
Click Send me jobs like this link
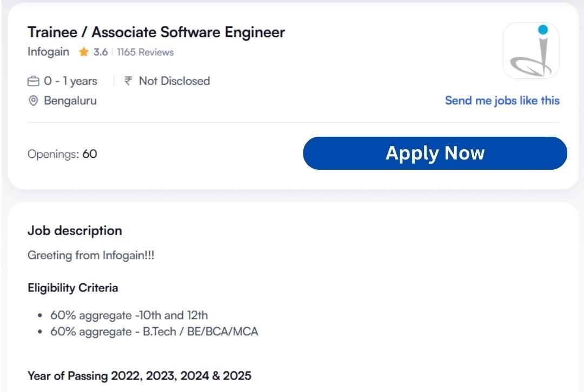pyautogui.click(x=502, y=101)
